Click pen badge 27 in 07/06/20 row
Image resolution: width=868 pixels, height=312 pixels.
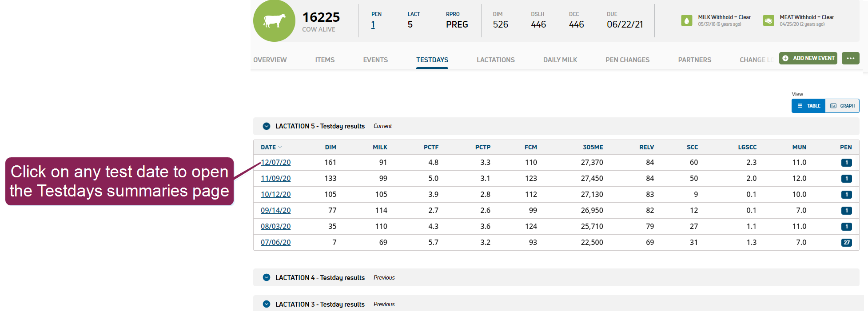click(846, 243)
